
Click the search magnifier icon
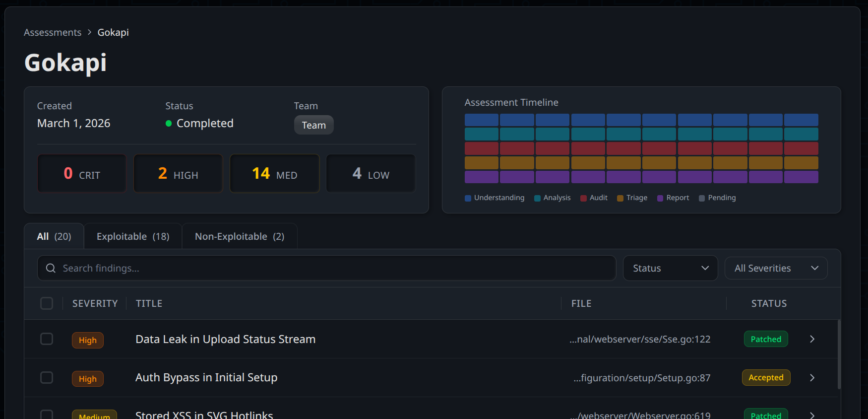51,269
